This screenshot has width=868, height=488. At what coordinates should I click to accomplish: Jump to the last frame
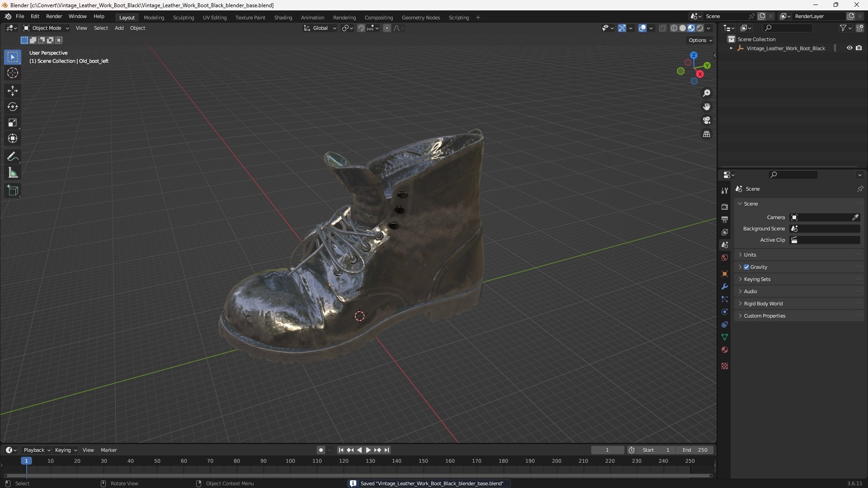(x=387, y=450)
